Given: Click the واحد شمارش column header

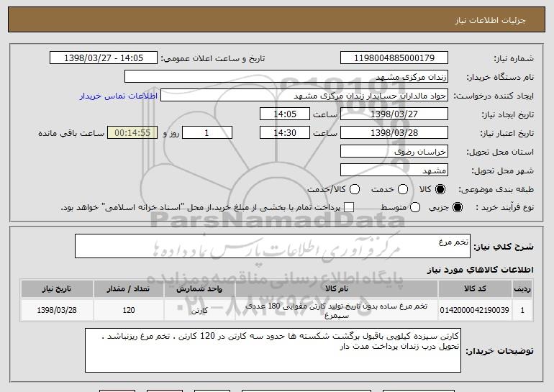Looking at the screenshot, I should click(x=199, y=289).
